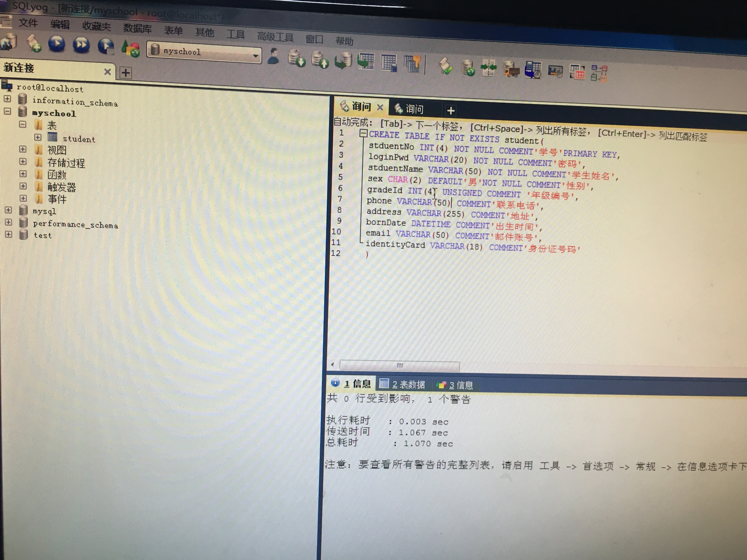Collapse the 表 tables folder
The image size is (747, 560).
tap(22, 124)
